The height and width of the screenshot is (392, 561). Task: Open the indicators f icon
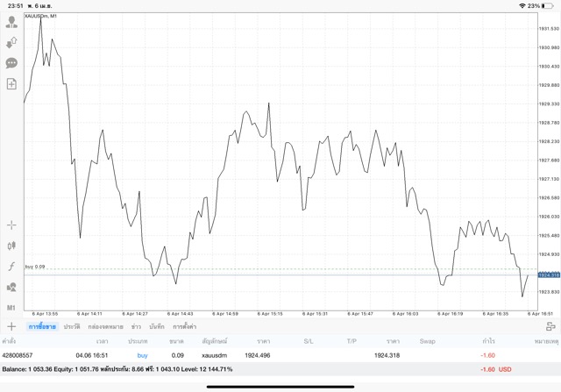pos(11,267)
